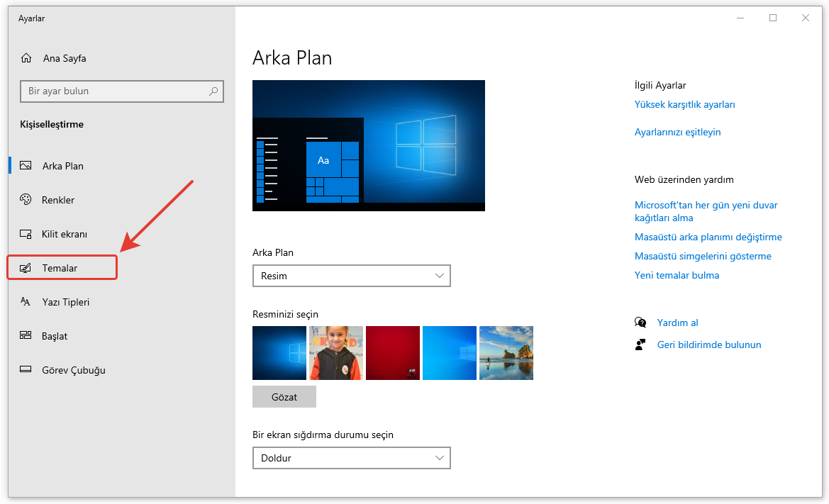Select the beach landscape wallpaper thumbnail
The image size is (829, 504).
tap(506, 353)
